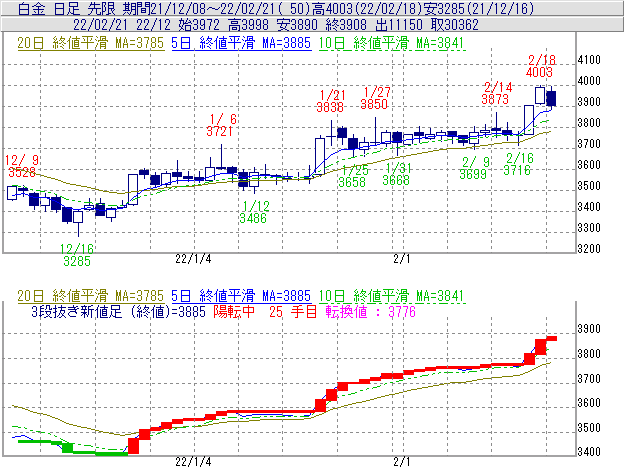Click the upper chart's '10日 終値平滑 MA=3841' label

[x=392, y=43]
